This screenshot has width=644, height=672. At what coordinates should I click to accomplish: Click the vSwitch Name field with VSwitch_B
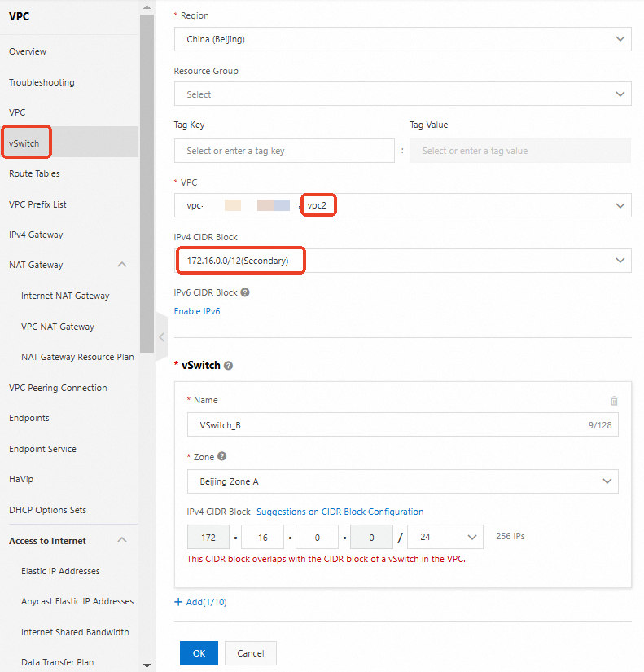point(403,424)
